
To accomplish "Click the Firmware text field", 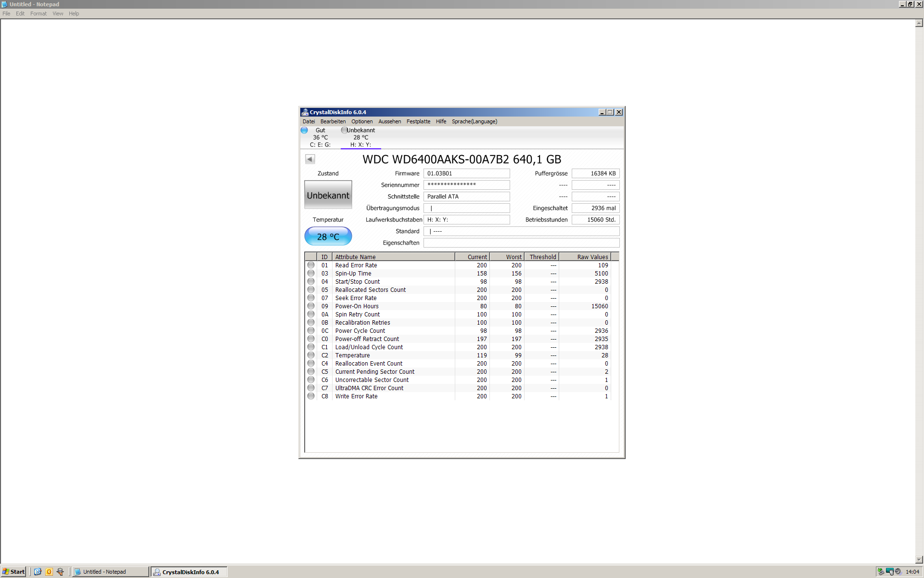I will tap(466, 173).
